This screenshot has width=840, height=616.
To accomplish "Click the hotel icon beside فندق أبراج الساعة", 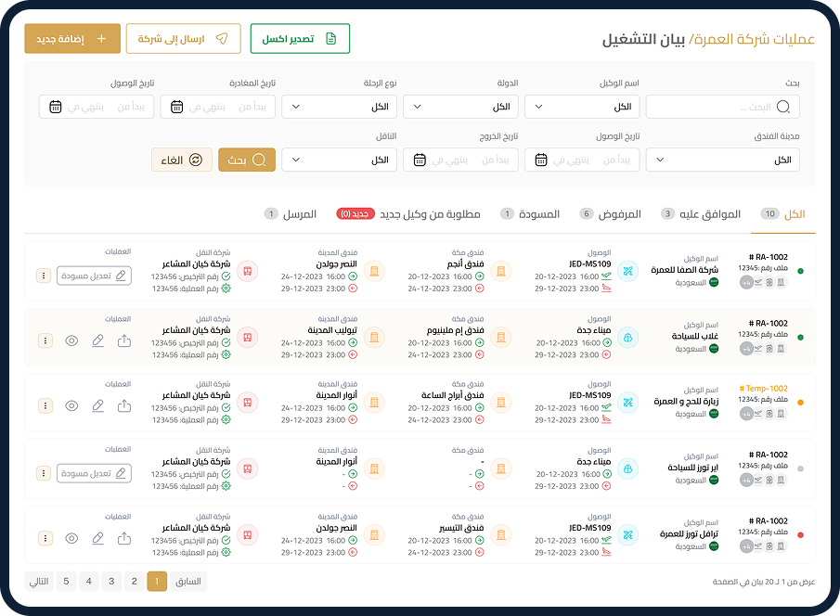I will tap(501, 403).
